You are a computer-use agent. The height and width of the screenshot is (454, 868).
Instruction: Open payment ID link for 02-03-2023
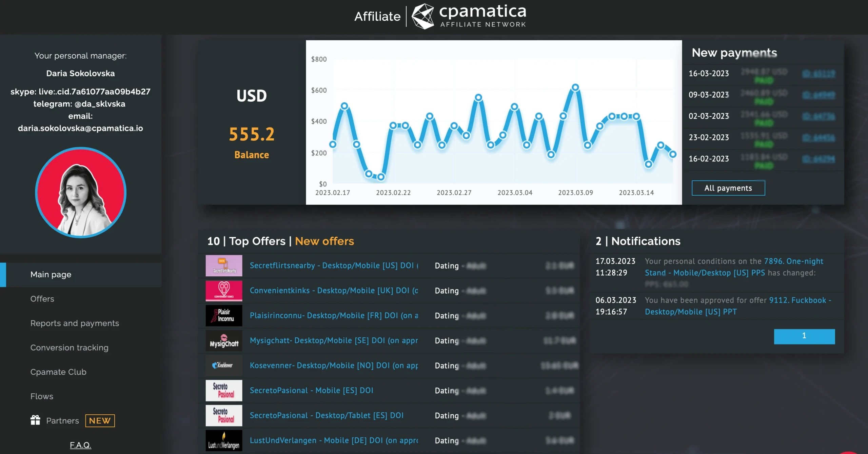tap(818, 116)
